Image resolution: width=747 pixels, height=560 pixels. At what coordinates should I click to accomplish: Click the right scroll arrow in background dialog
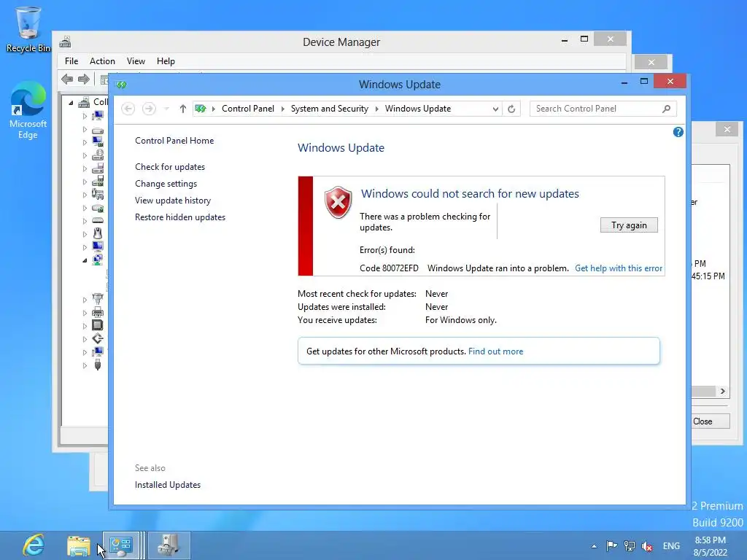pos(723,392)
